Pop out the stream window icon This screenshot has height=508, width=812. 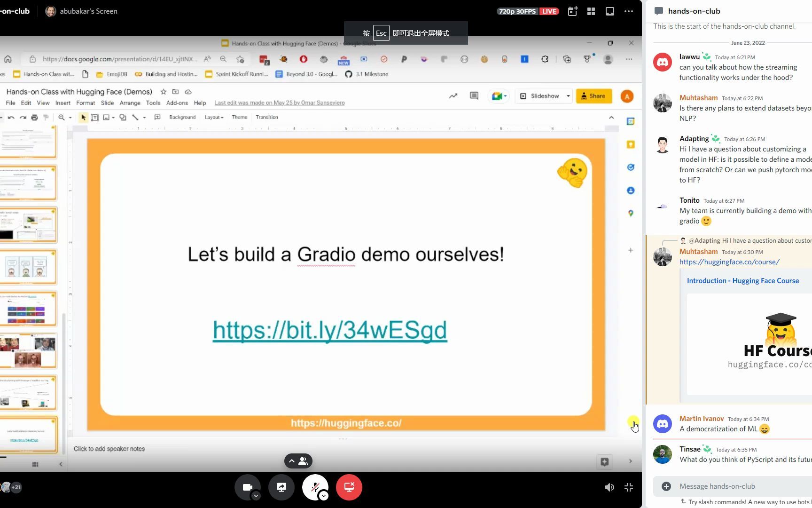[610, 11]
